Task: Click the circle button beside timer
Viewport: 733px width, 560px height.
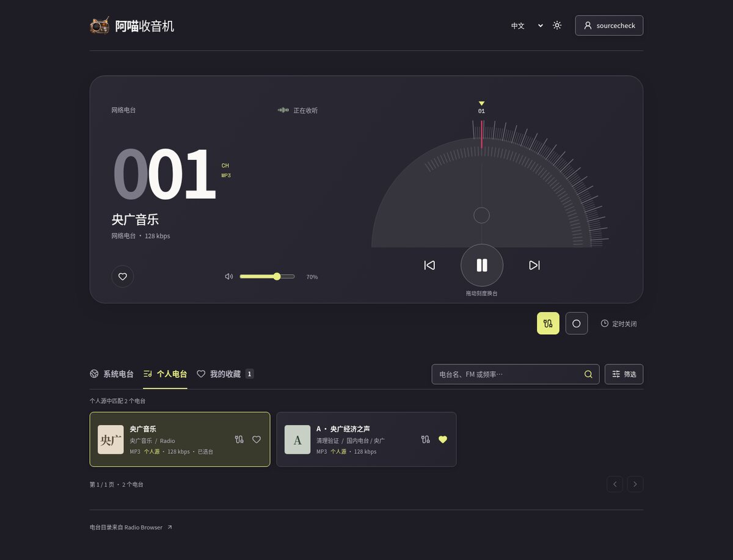Action: coord(577,324)
